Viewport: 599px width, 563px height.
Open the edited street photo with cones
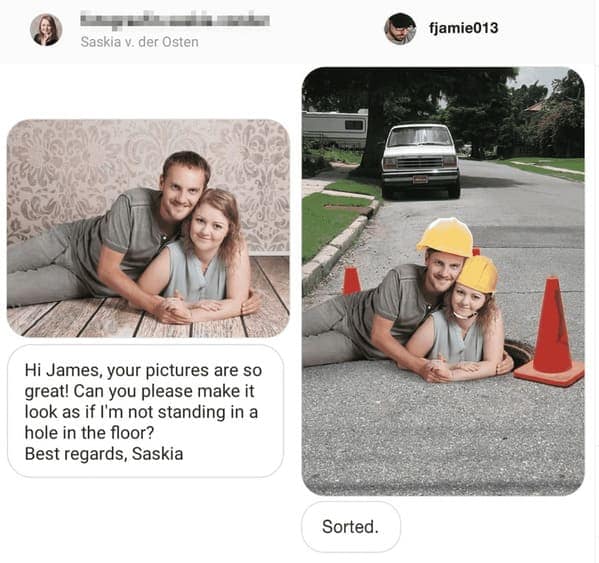coord(443,281)
